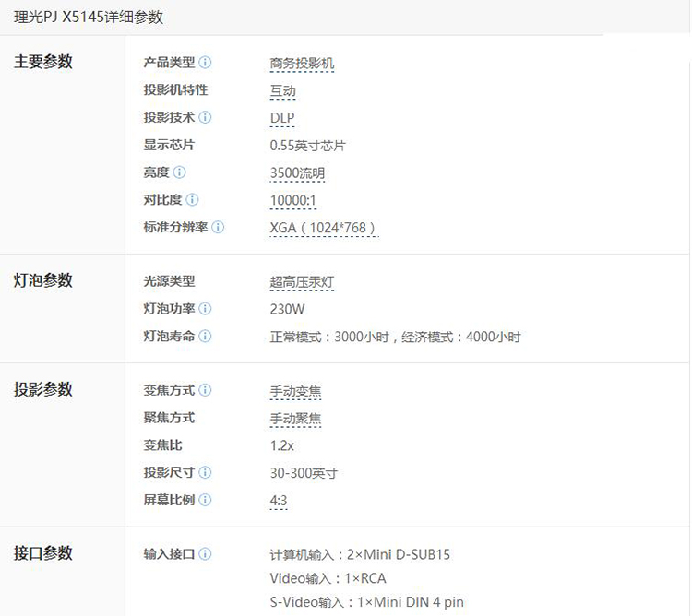Click info icon next to 产品类型

point(205,63)
